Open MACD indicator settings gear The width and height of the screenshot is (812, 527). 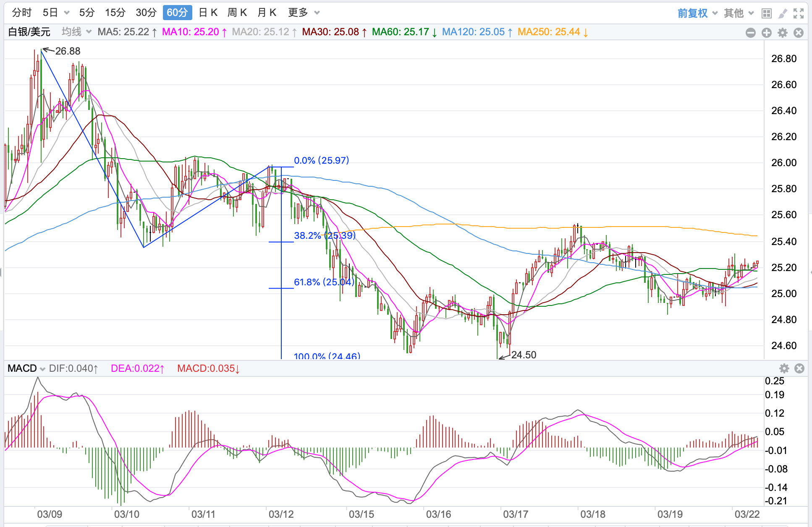[784, 368]
